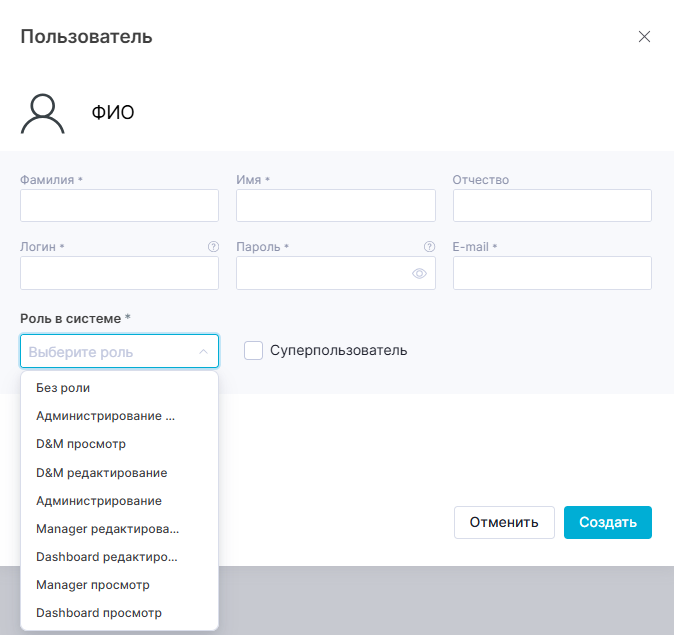Image resolution: width=674 pixels, height=635 pixels.
Task: Select D&M редактирование role
Action: coord(101,472)
